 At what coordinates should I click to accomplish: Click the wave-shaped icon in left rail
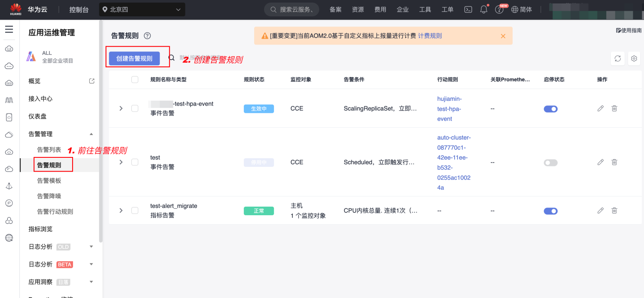point(9,100)
